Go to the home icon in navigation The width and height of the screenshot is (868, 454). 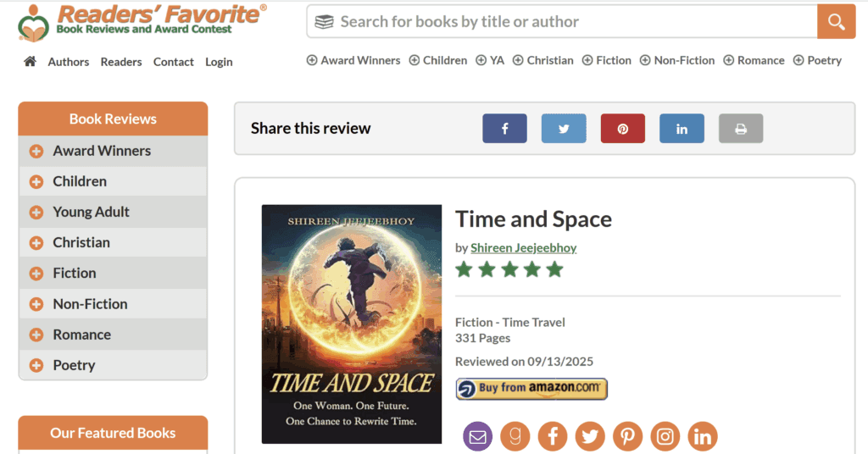[x=30, y=61]
